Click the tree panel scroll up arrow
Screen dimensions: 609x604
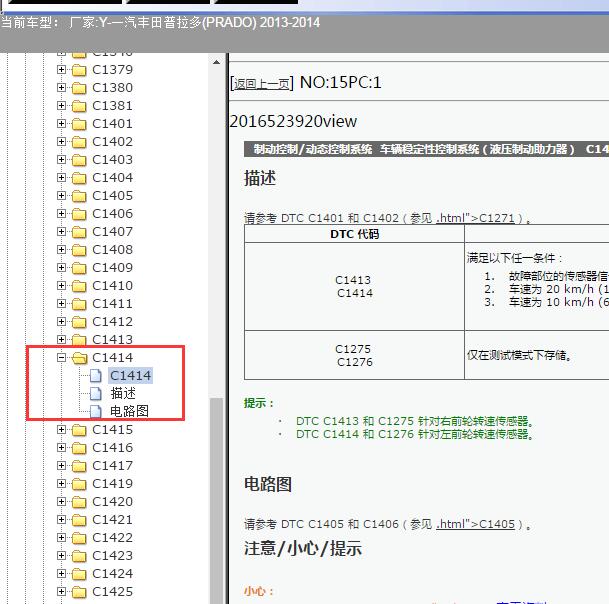pyautogui.click(x=216, y=62)
